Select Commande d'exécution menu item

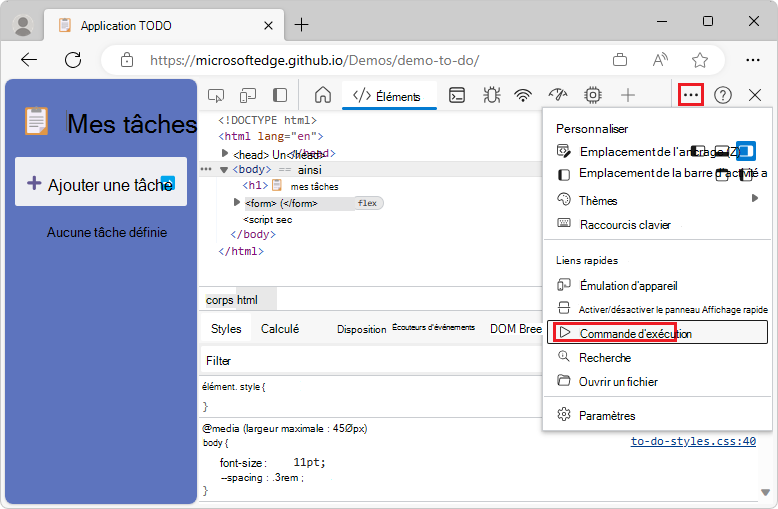[657, 333]
